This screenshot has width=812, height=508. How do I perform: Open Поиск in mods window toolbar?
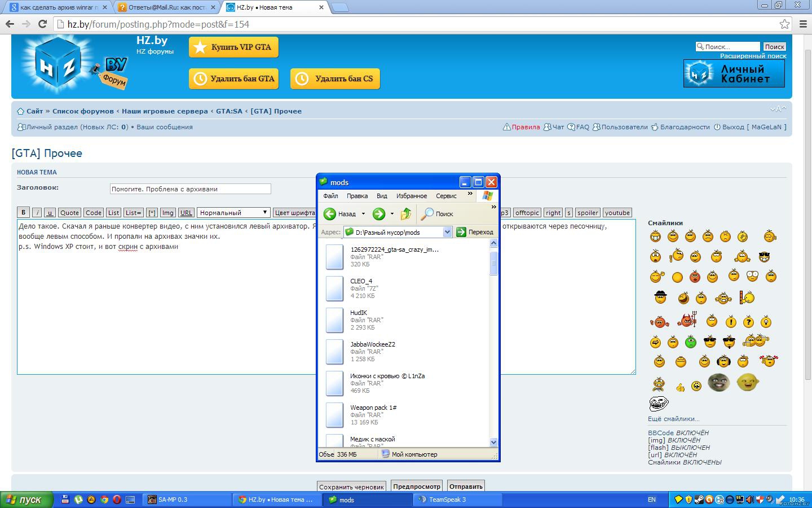tap(438, 214)
